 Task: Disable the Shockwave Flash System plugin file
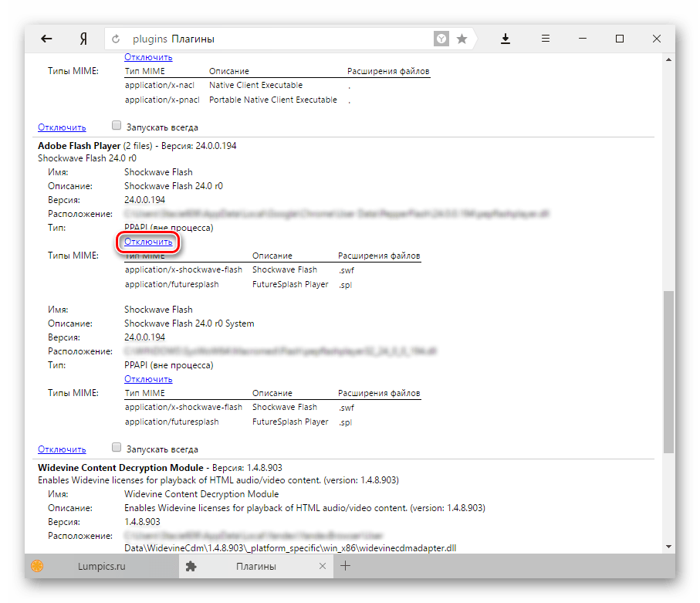[148, 379]
